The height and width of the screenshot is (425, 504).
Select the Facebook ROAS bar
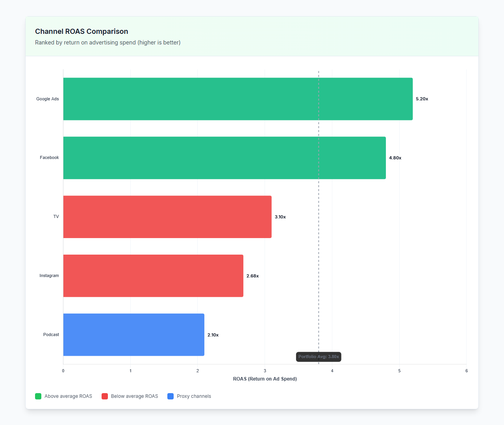224,158
